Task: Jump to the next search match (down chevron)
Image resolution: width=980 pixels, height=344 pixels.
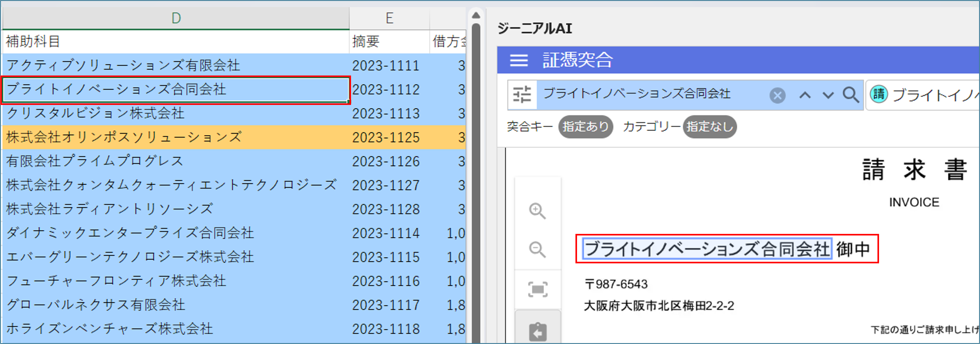Action: 828,95
